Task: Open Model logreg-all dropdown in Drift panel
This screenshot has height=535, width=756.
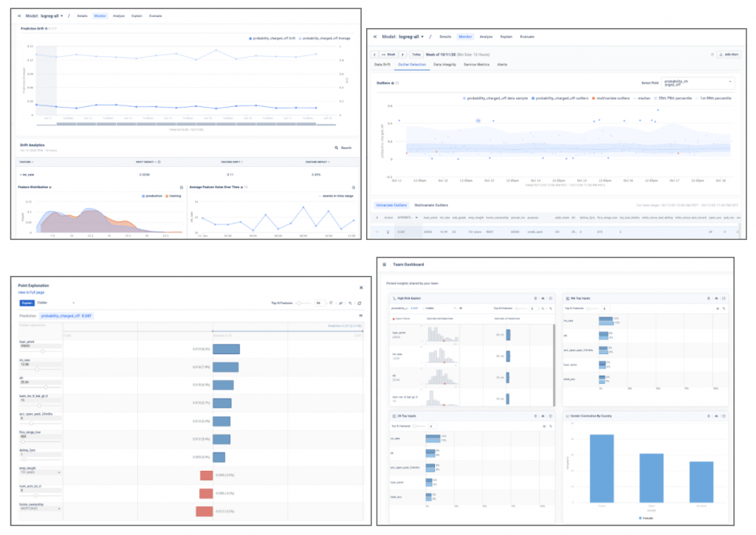Action: 44,16
